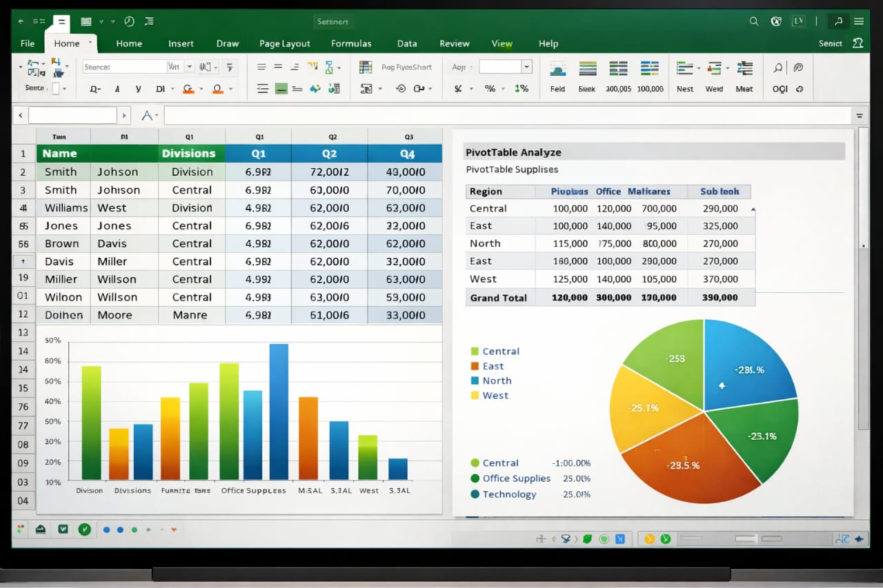This screenshot has height=588, width=883.
Task: Click the percent style icon
Action: [x=490, y=89]
